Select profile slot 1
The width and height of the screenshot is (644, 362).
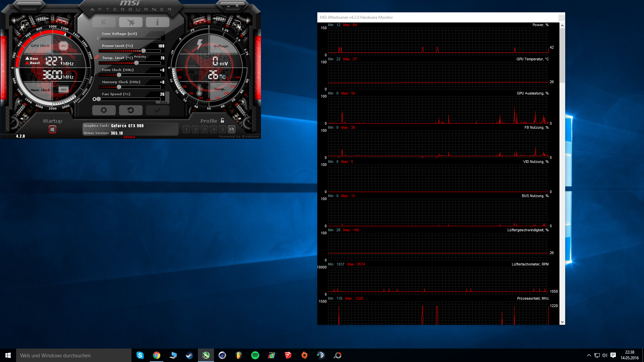186,129
